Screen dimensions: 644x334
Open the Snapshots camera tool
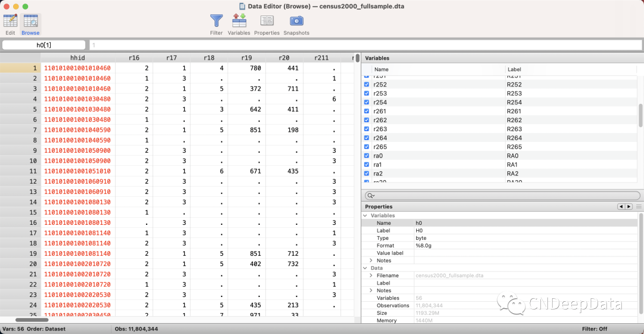(296, 20)
